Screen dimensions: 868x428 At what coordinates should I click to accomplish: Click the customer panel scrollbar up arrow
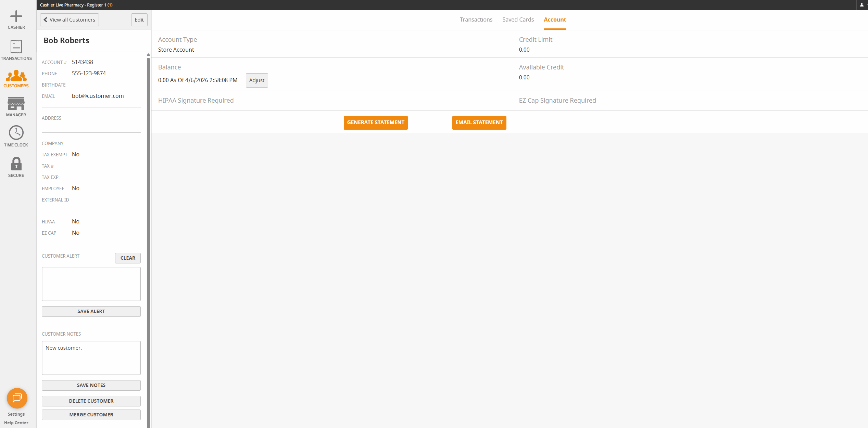tap(148, 55)
